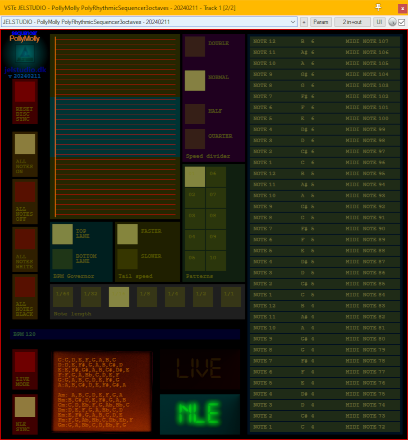408x440 pixels.
Task: Set note length to 1/4
Action: [175, 297]
